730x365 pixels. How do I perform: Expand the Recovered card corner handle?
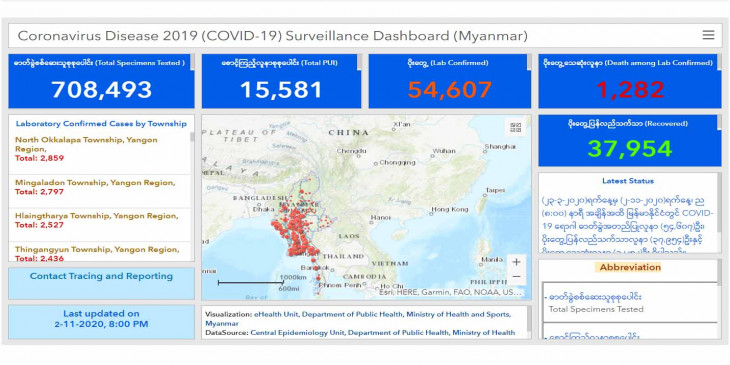coord(719,123)
